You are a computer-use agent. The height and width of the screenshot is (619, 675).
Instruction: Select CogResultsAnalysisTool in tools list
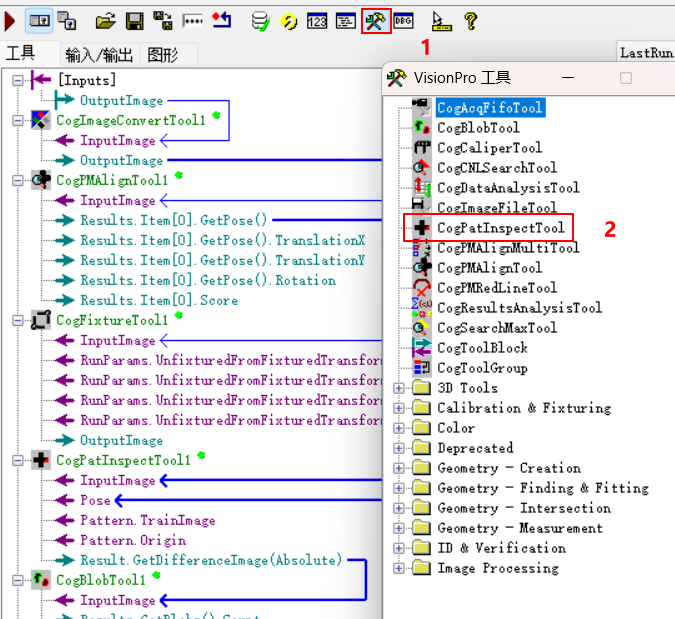520,308
